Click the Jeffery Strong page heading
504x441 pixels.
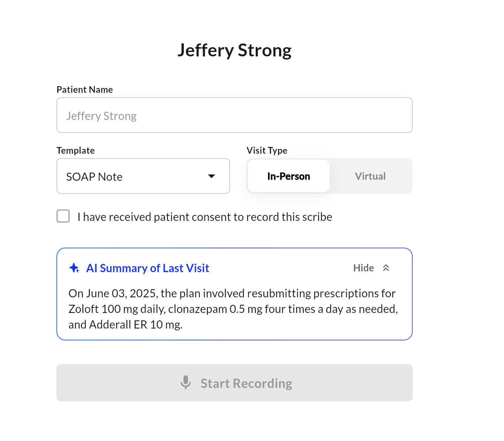click(234, 50)
